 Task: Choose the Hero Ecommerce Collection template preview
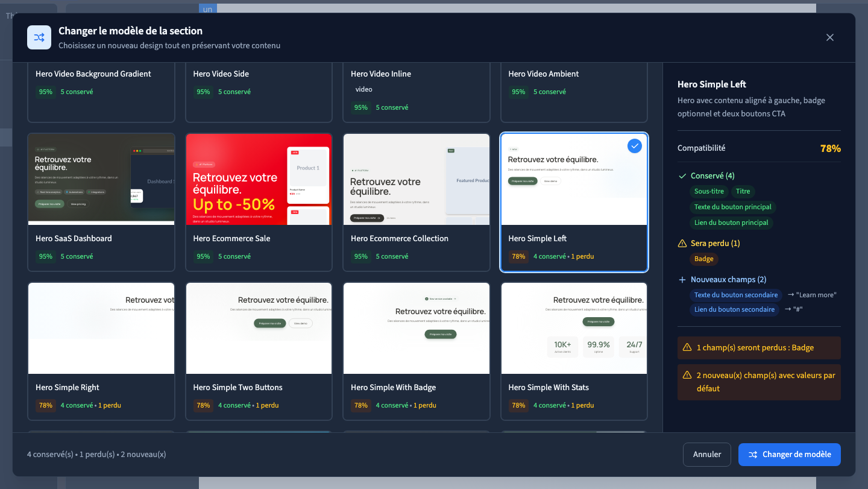(417, 179)
